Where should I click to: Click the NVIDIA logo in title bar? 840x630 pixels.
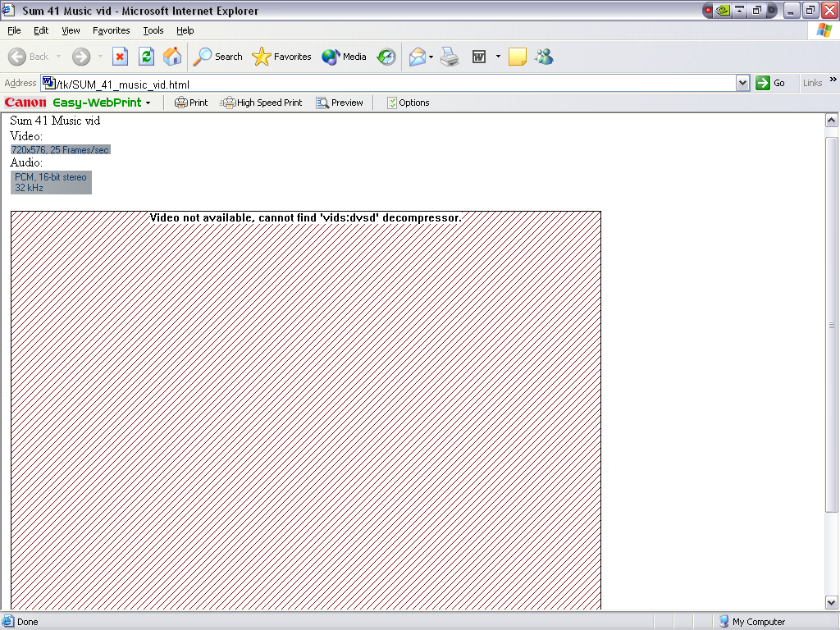pos(723,11)
